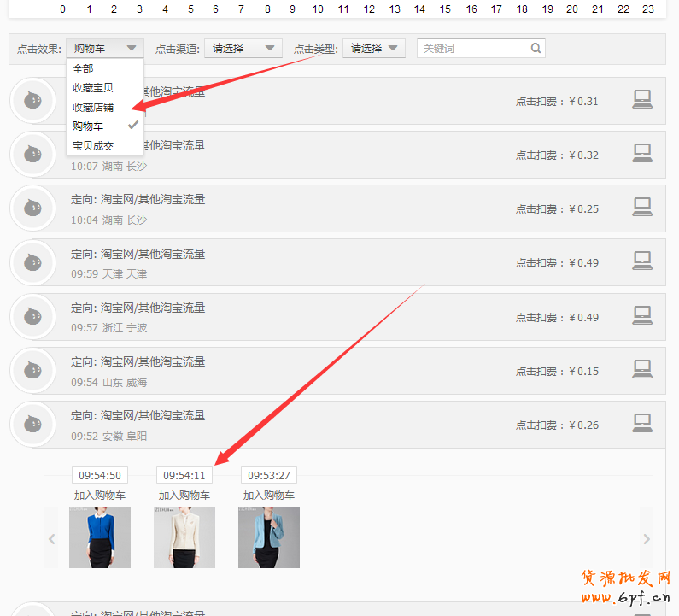Click 定向: 淘宝网/其他淘宝流量 in the 10:04 row

tap(138, 199)
